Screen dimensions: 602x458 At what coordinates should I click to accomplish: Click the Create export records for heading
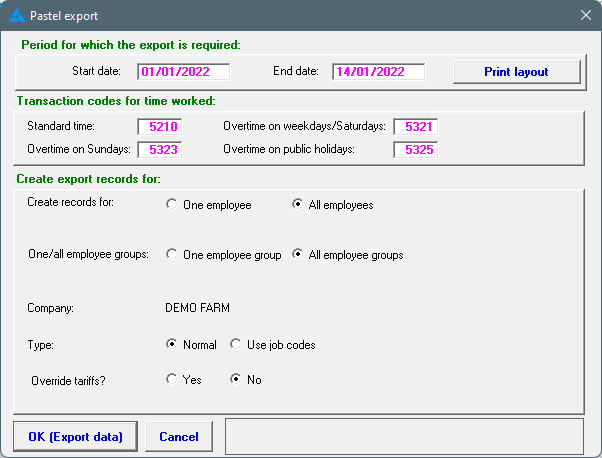coord(88,179)
